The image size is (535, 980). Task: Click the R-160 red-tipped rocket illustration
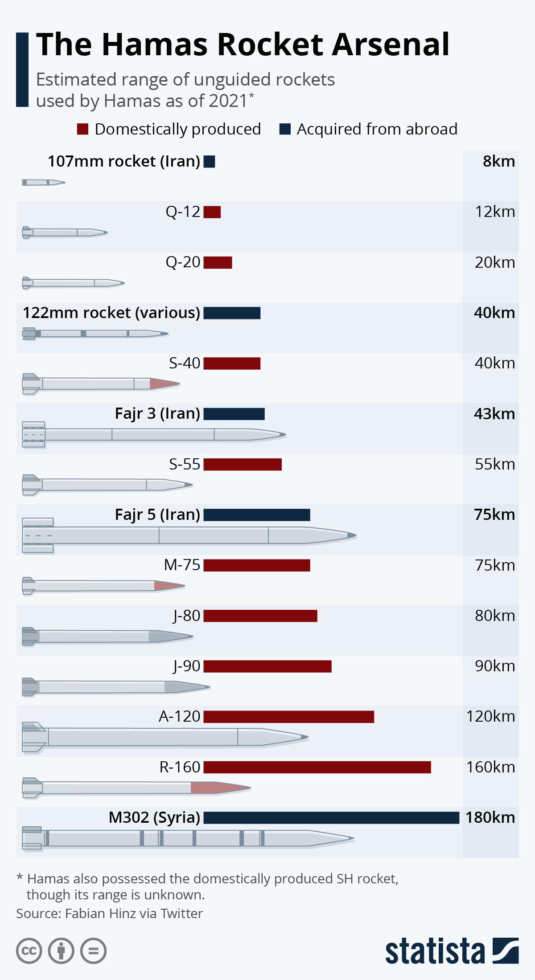tap(136, 788)
